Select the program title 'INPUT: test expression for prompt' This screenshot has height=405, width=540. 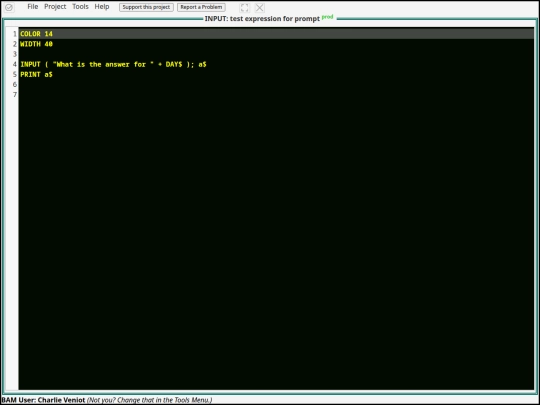(x=262, y=19)
